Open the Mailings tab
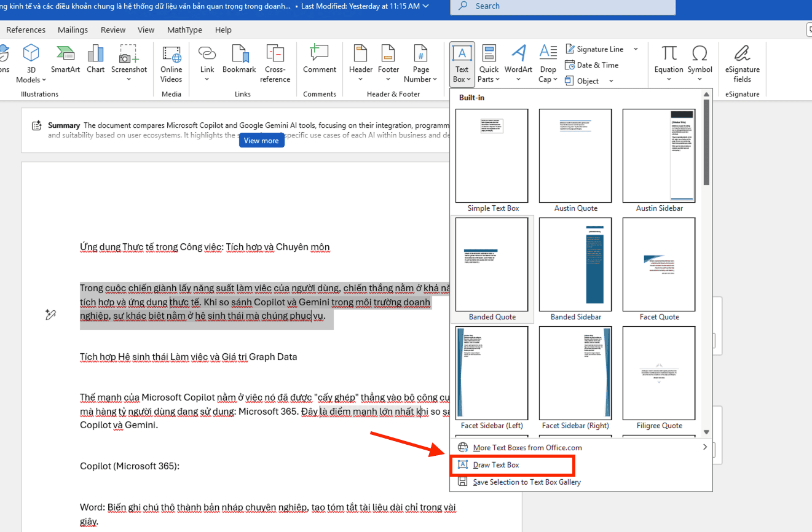The image size is (812, 532). pyautogui.click(x=73, y=29)
